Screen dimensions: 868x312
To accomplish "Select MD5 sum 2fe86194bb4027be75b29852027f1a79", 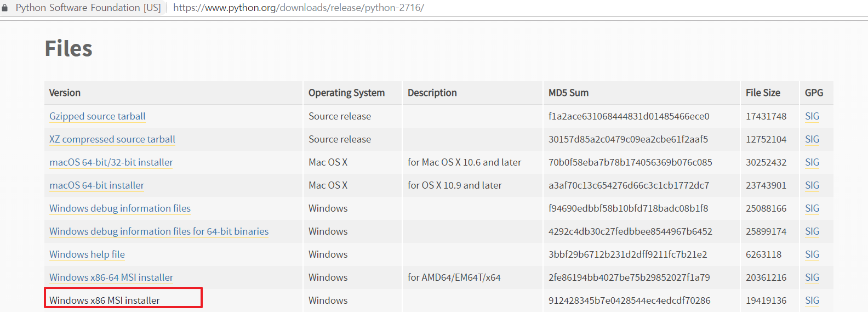I will (629, 277).
